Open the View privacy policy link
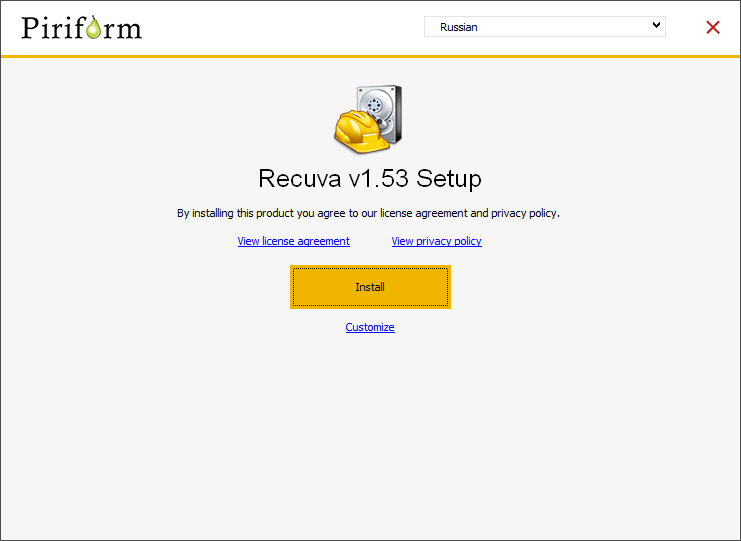Viewport: 741px width, 541px height. click(x=436, y=241)
